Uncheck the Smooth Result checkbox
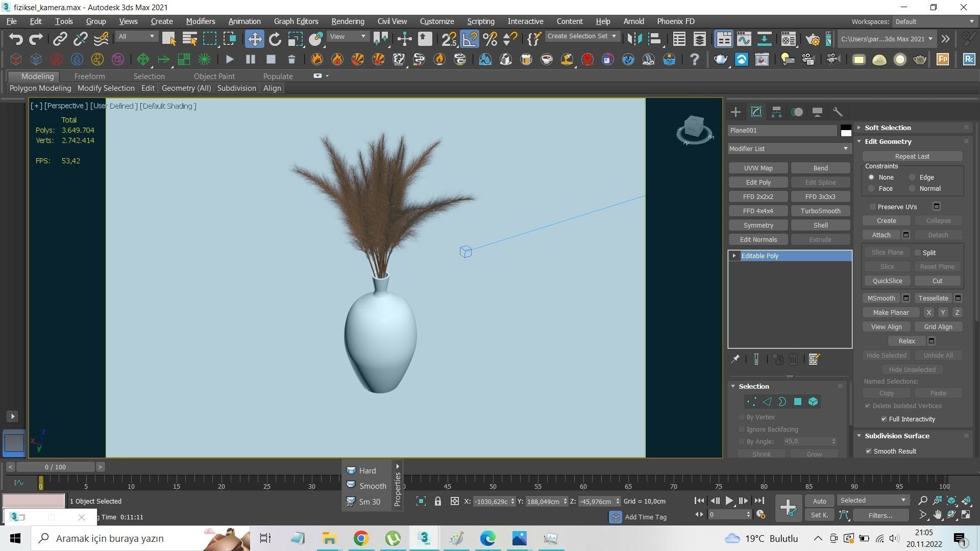 pos(869,452)
